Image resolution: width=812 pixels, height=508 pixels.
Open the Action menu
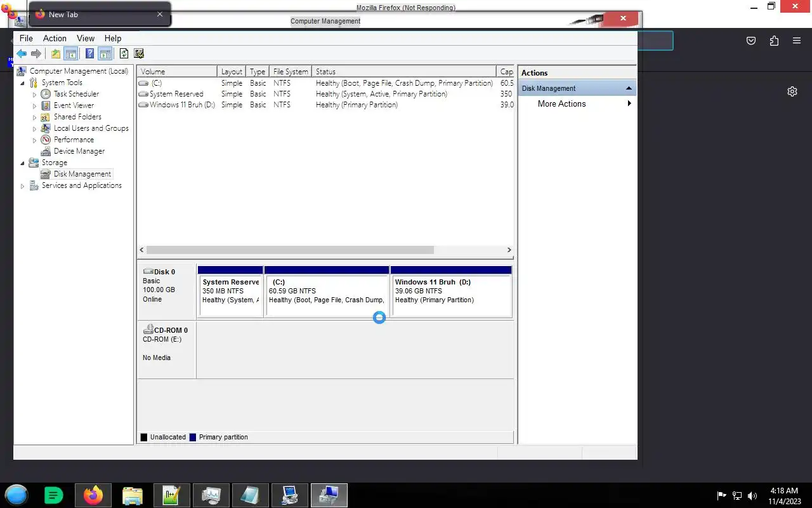55,38
